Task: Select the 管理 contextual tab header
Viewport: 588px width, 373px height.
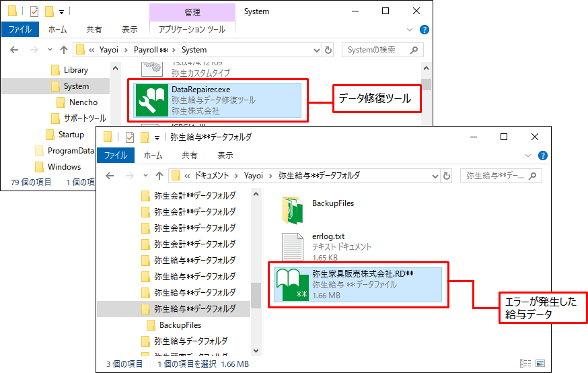Action: point(192,12)
